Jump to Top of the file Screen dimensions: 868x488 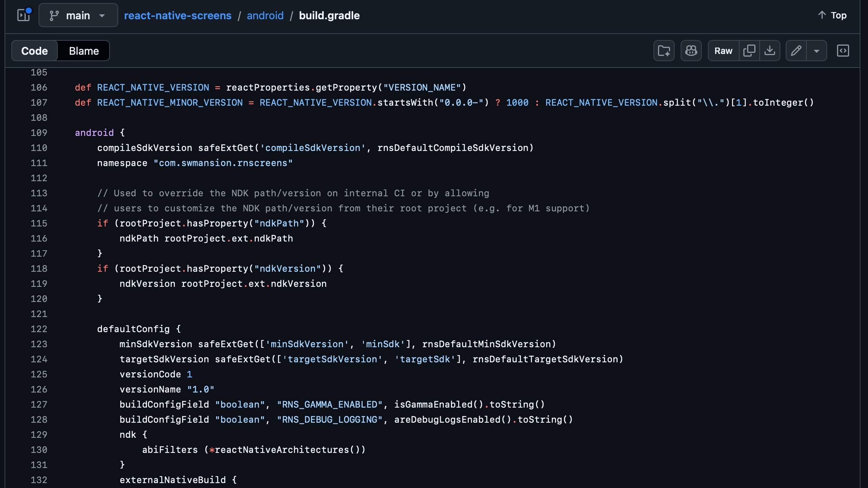point(832,15)
